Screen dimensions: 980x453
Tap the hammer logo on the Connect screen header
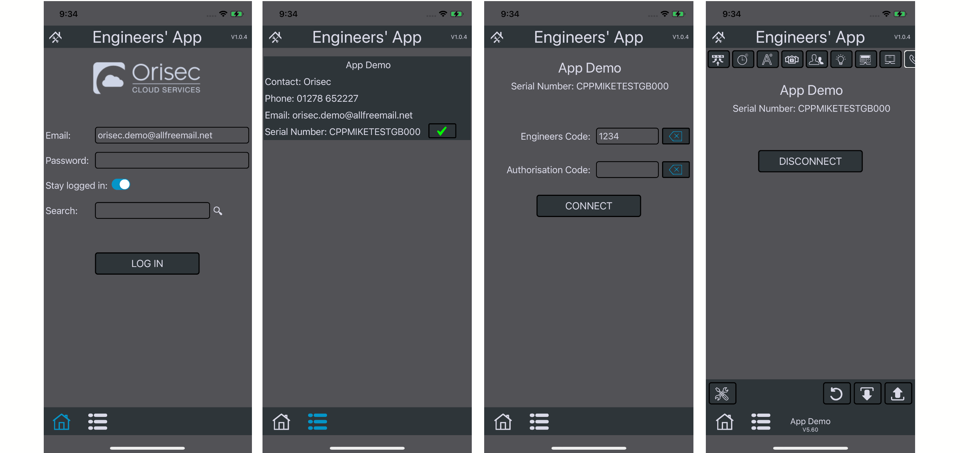(497, 37)
